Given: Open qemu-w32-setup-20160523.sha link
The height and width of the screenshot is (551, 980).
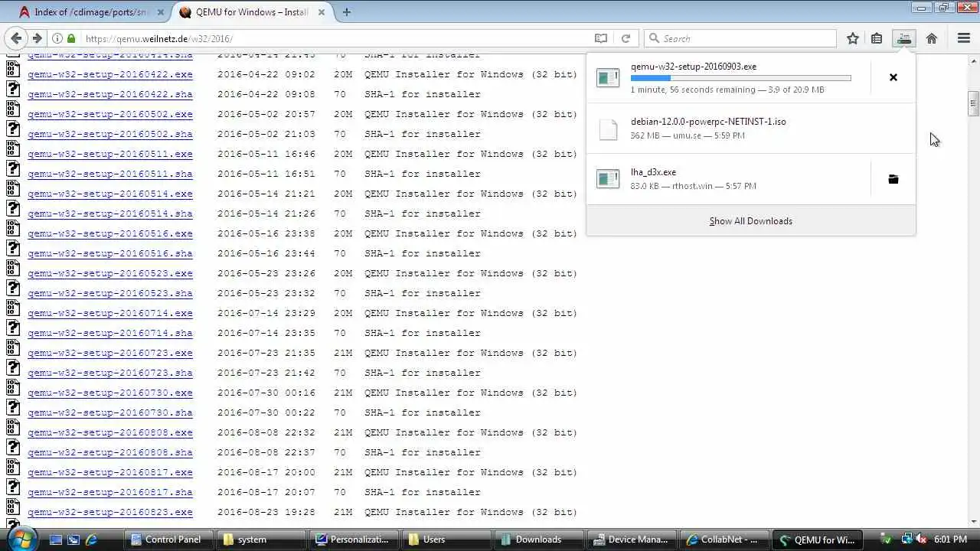Looking at the screenshot, I should [x=110, y=293].
